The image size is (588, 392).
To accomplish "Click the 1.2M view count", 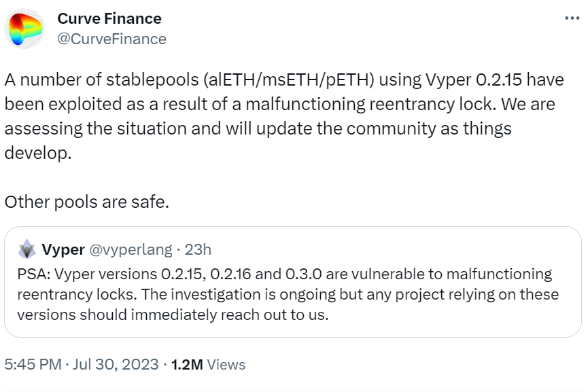I will pyautogui.click(x=187, y=364).
